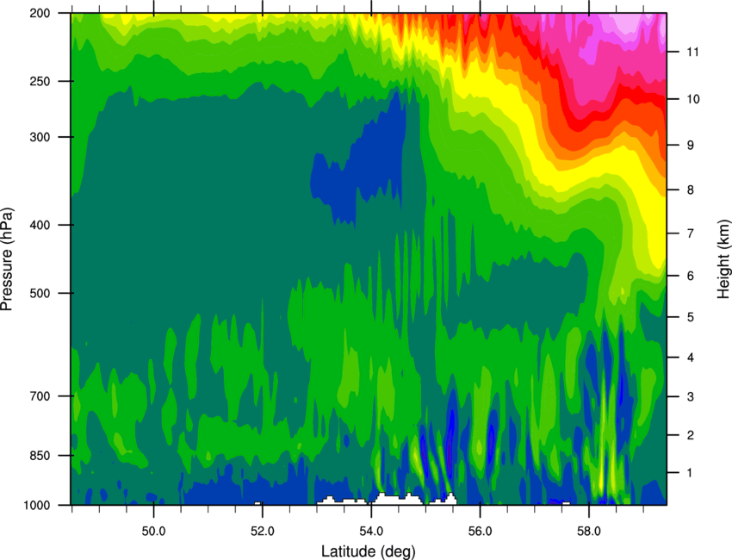732x560 pixels.
Task: Click the Height (km) axis title
Action: coord(723,258)
